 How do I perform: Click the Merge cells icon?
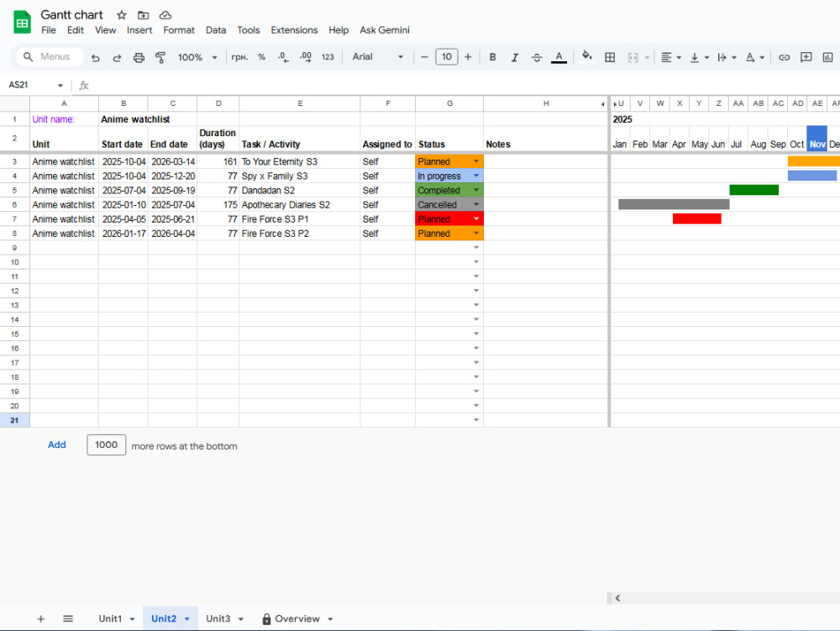click(633, 57)
